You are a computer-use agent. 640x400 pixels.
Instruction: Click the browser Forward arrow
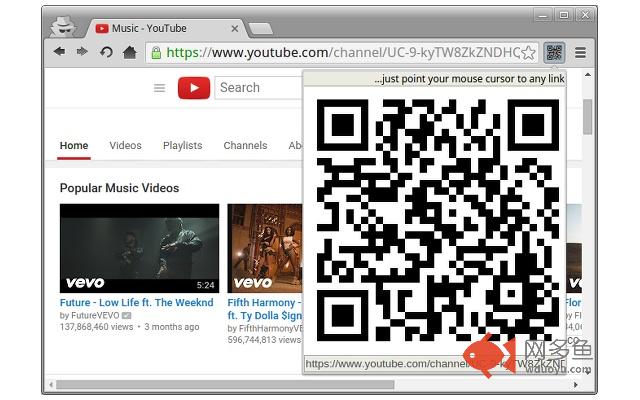pyautogui.click(x=82, y=52)
